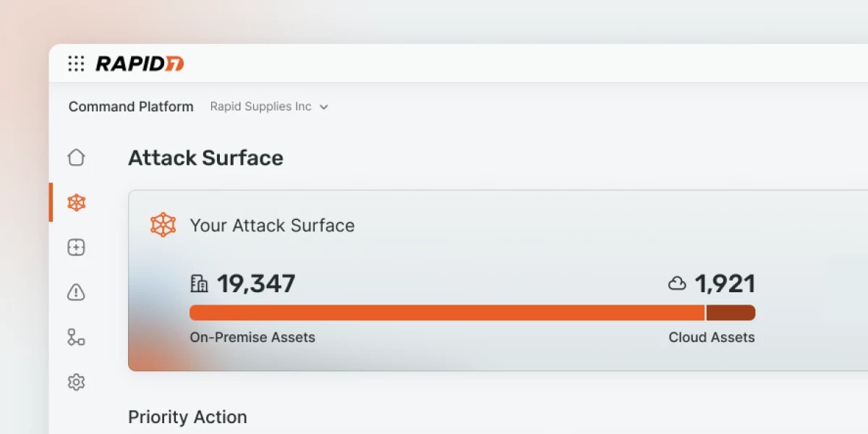Click the 19,347 on-premise count

coord(256,284)
